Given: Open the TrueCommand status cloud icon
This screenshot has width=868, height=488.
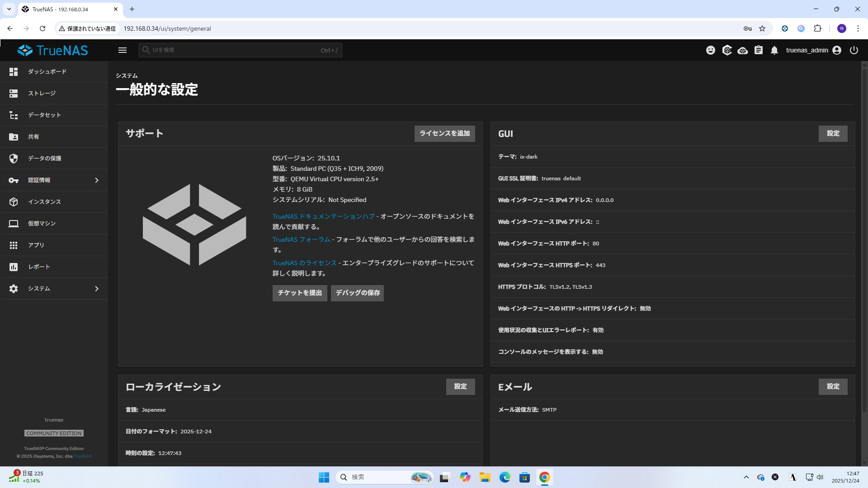Looking at the screenshot, I should 742,50.
